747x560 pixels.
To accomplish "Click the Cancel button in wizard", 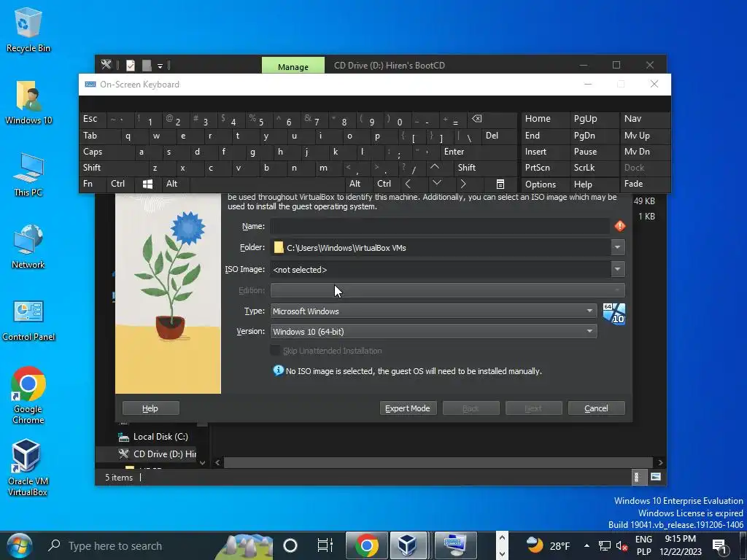I will pos(597,408).
